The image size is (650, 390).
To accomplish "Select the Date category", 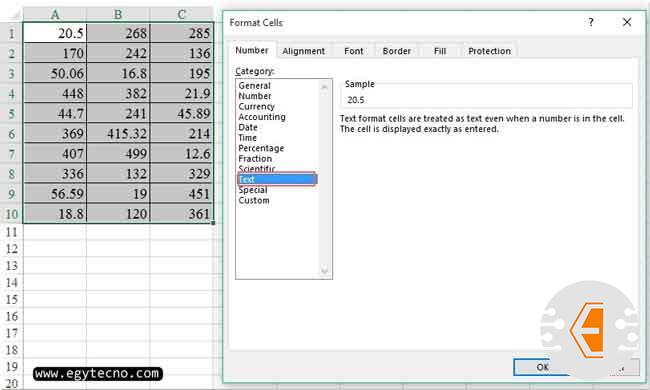I will point(248,127).
